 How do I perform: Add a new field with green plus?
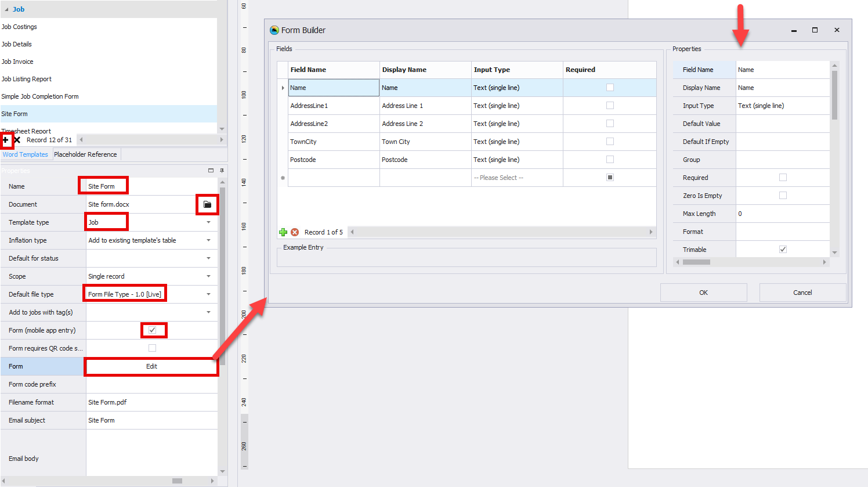click(x=283, y=232)
